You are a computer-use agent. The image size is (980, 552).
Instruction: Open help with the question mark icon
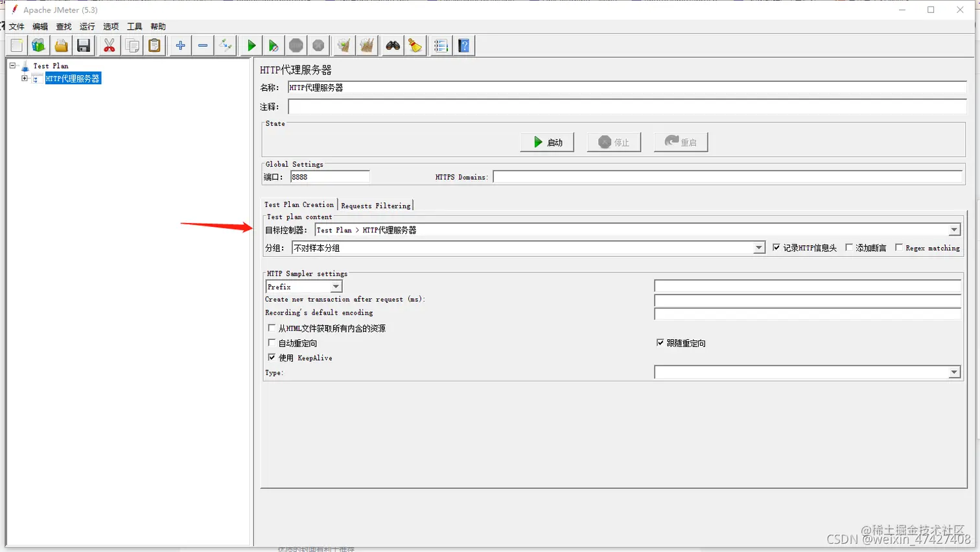pyautogui.click(x=464, y=45)
